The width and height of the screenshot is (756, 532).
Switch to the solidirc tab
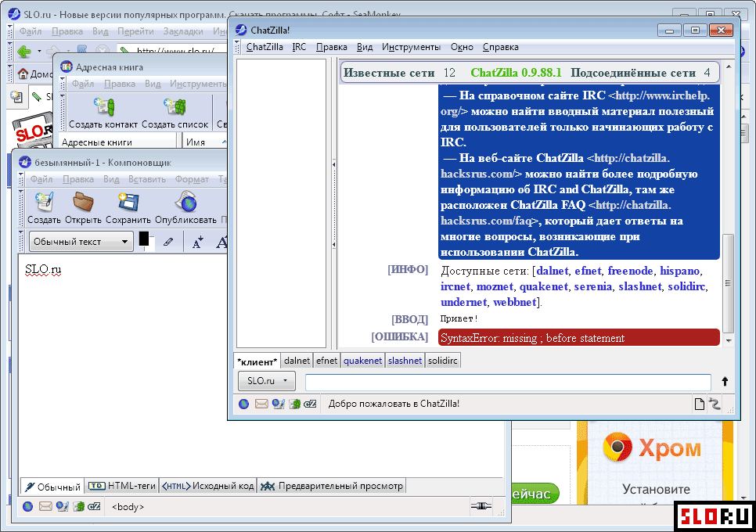tap(443, 361)
